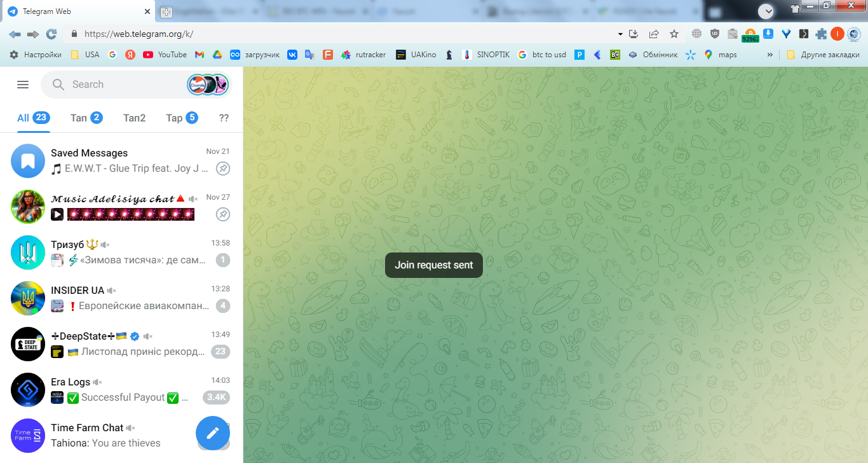
Task: Click the unread badge 4 on INSIDER UA
Action: [223, 306]
